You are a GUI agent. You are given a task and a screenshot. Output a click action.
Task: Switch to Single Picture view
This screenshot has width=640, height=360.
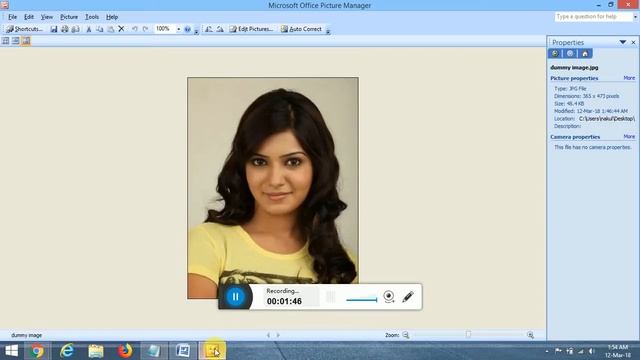26,41
